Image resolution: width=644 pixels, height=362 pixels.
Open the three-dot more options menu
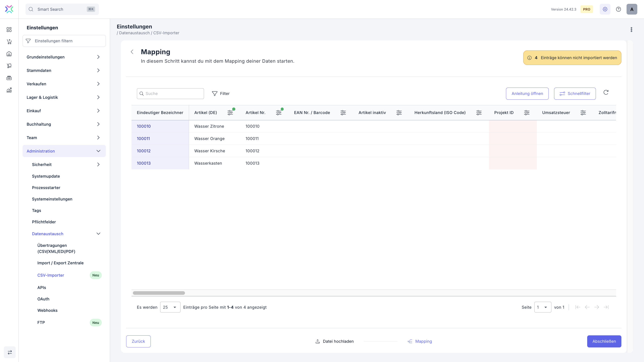tap(631, 30)
